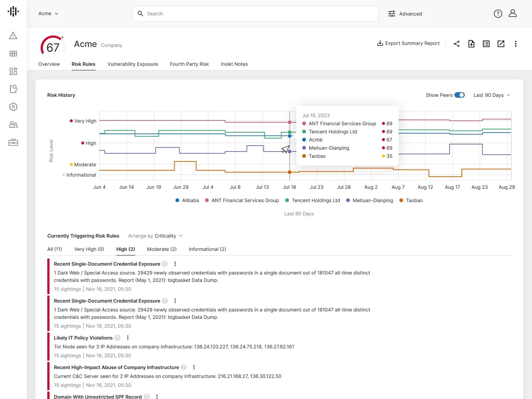Click Export Summary Report
The image size is (532, 399).
(x=408, y=43)
